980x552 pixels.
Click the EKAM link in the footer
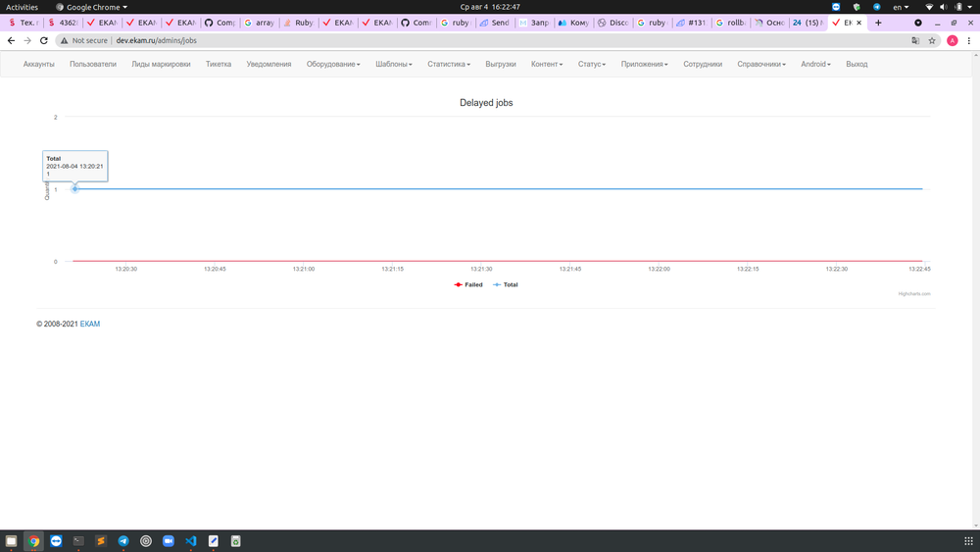[90, 324]
